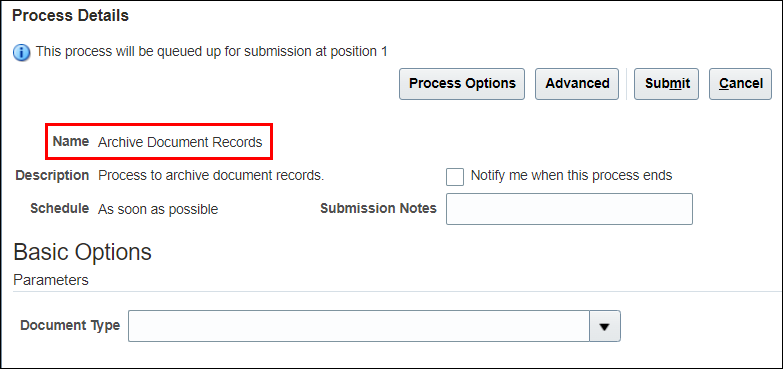The width and height of the screenshot is (783, 369).
Task: Click the Schedule field label
Action: [x=59, y=208]
